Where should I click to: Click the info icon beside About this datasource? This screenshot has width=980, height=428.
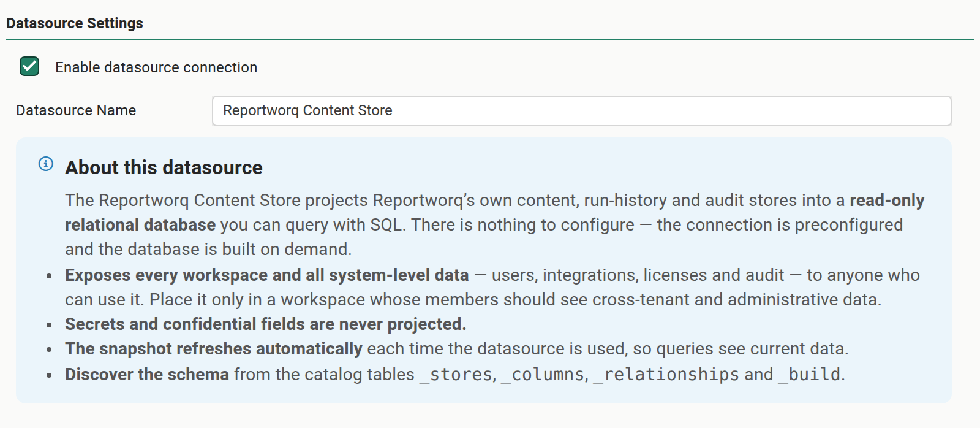point(46,164)
